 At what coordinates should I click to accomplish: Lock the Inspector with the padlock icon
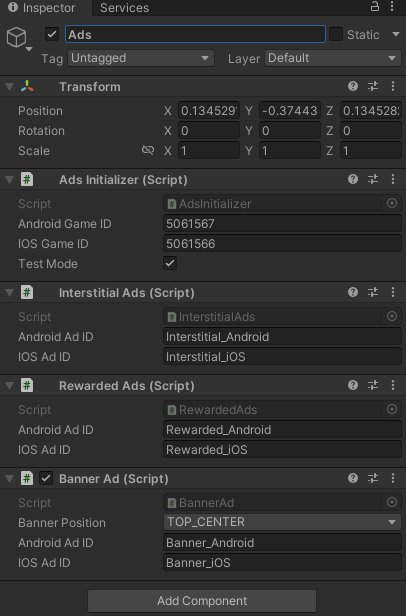pos(375,7)
